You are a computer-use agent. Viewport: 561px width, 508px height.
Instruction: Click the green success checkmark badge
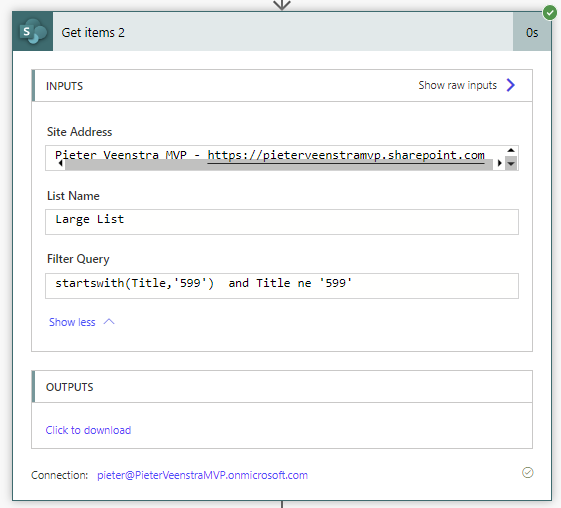pyautogui.click(x=550, y=13)
